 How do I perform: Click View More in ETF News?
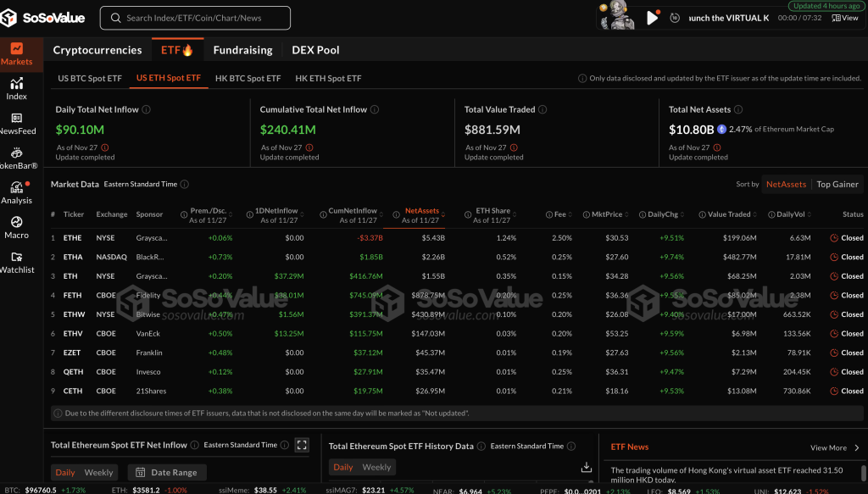(x=835, y=447)
